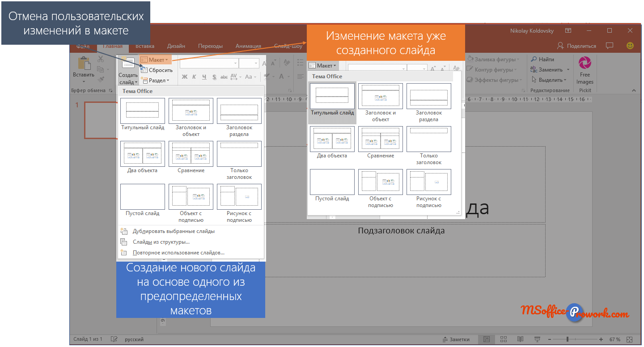The image size is (644, 347).
Task: Toggle Normal view button in status bar
Action: [x=487, y=339]
